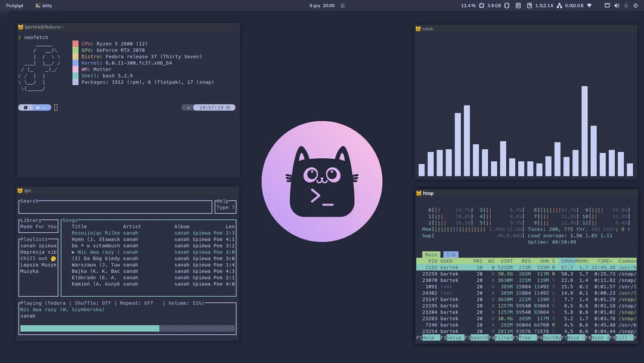Viewport: 644px width, 363px height.
Task: Select the sun icon beside Chill out playlist
Action: click(x=52, y=258)
